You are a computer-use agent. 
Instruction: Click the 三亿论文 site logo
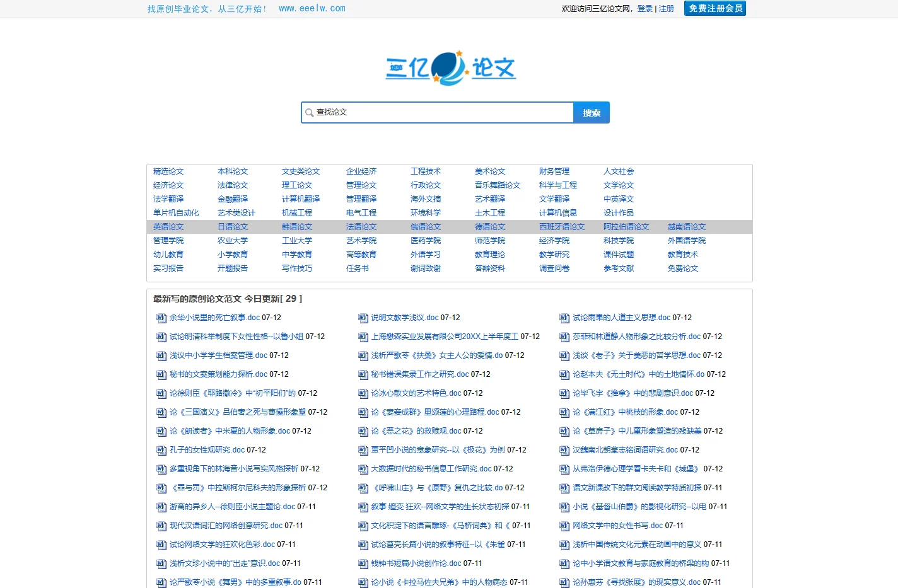tap(451, 68)
